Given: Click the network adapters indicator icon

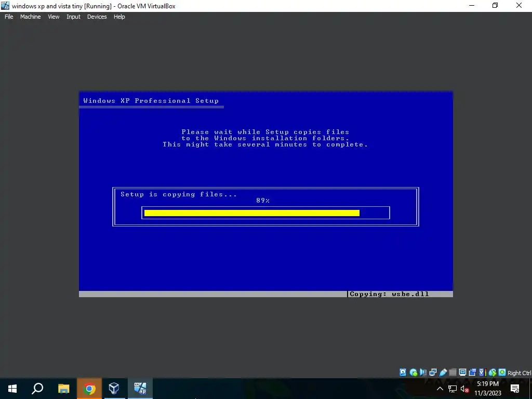Looking at the screenshot, I should pos(433,373).
